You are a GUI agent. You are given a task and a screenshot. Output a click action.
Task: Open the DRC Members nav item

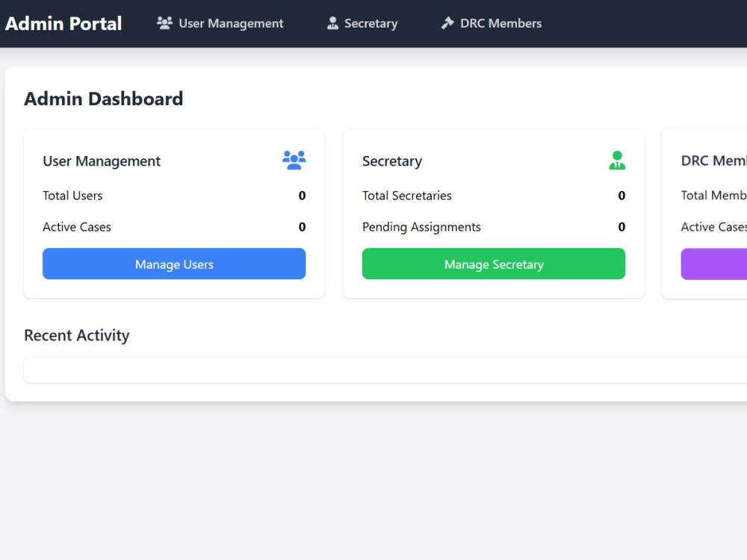[492, 23]
